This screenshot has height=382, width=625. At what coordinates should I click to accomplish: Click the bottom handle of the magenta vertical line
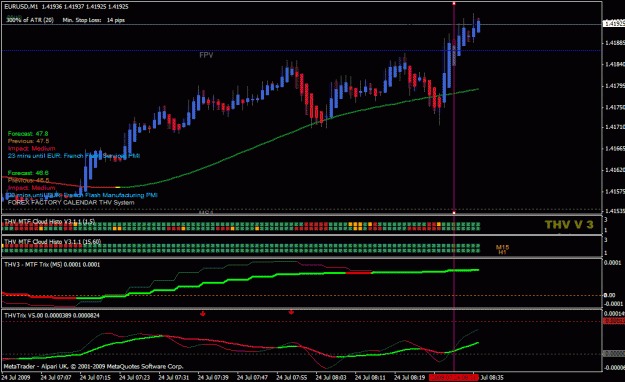click(x=454, y=213)
